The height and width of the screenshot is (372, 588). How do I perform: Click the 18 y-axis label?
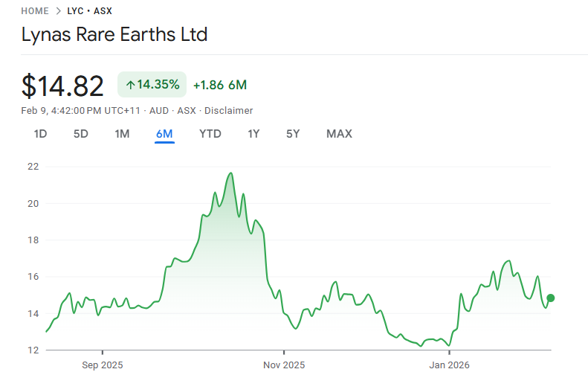33,240
